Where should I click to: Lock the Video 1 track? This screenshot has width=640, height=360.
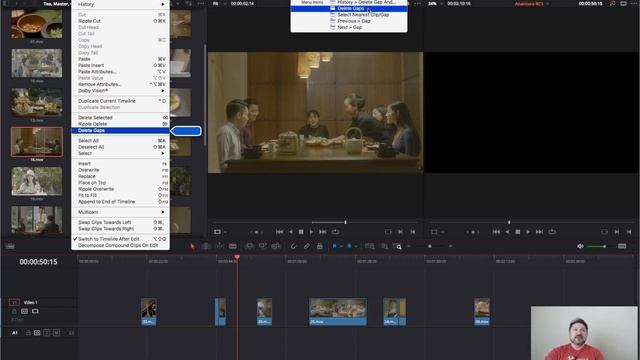click(14, 311)
